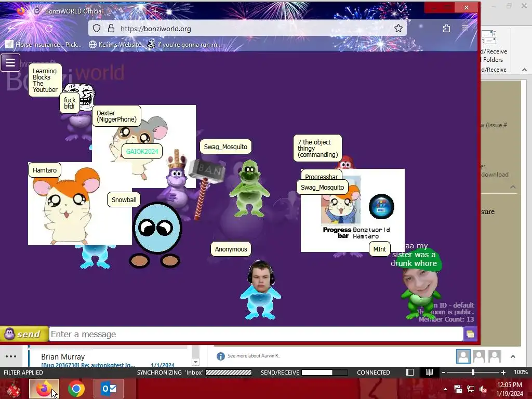The height and width of the screenshot is (399, 532).
Task: Open the BonziWORLD hamburger menu
Action: (10, 63)
